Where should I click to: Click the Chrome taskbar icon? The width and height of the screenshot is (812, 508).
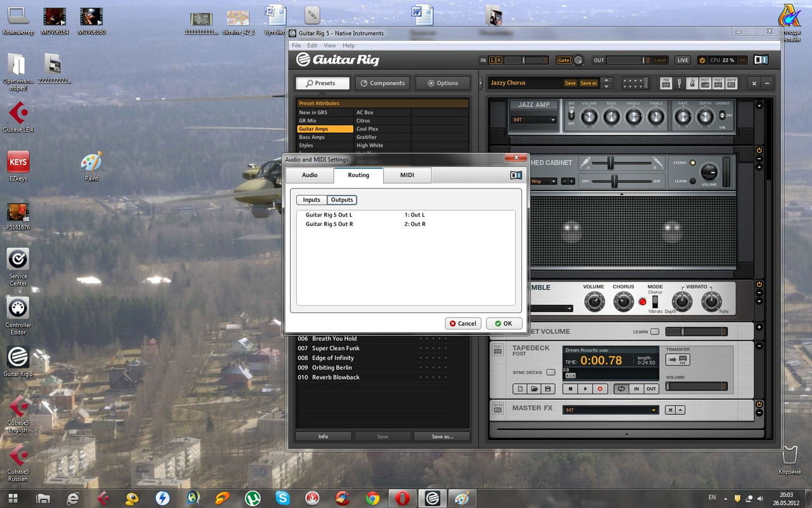tap(372, 498)
